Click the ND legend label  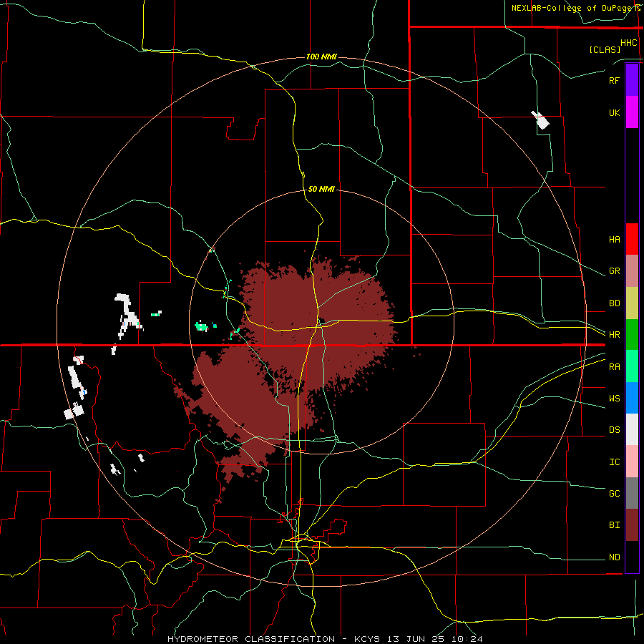[x=614, y=557]
